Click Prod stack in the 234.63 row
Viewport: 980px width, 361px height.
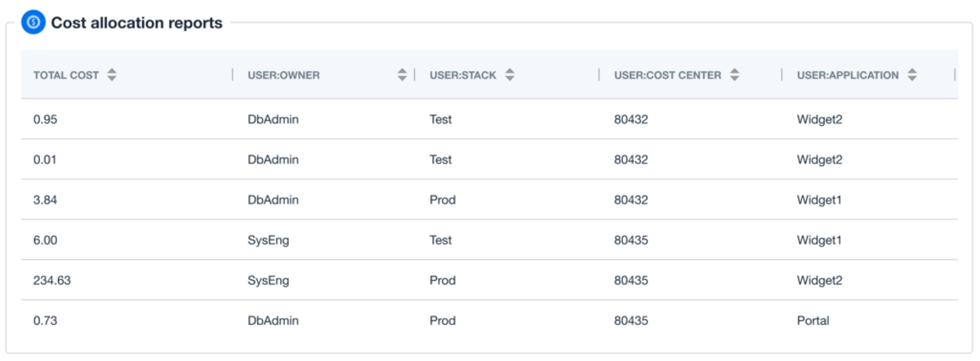[x=443, y=280]
